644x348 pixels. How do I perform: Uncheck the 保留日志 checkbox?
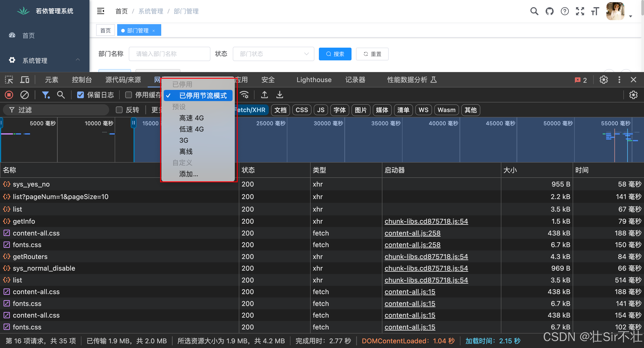(x=80, y=95)
